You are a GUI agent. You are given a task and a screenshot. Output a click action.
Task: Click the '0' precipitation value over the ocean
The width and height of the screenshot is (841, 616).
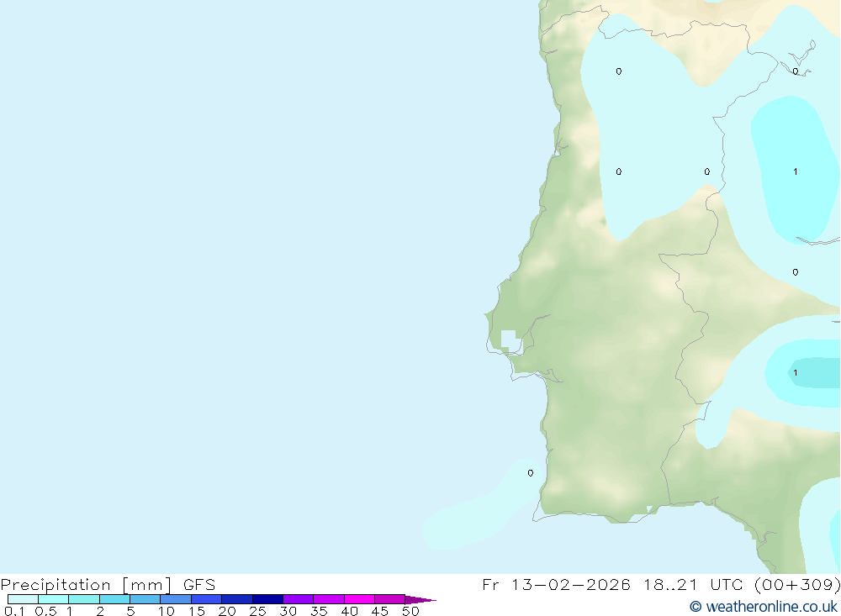[x=531, y=473]
